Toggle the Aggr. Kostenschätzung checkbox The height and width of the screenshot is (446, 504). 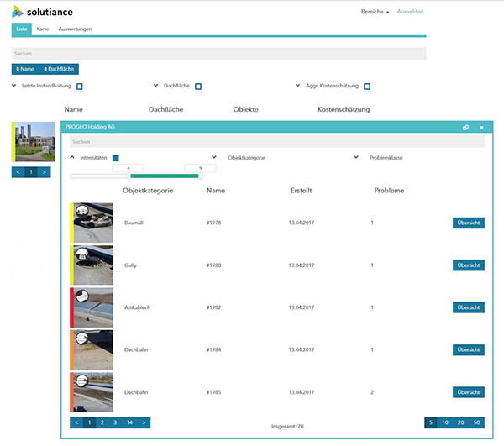[x=367, y=87]
